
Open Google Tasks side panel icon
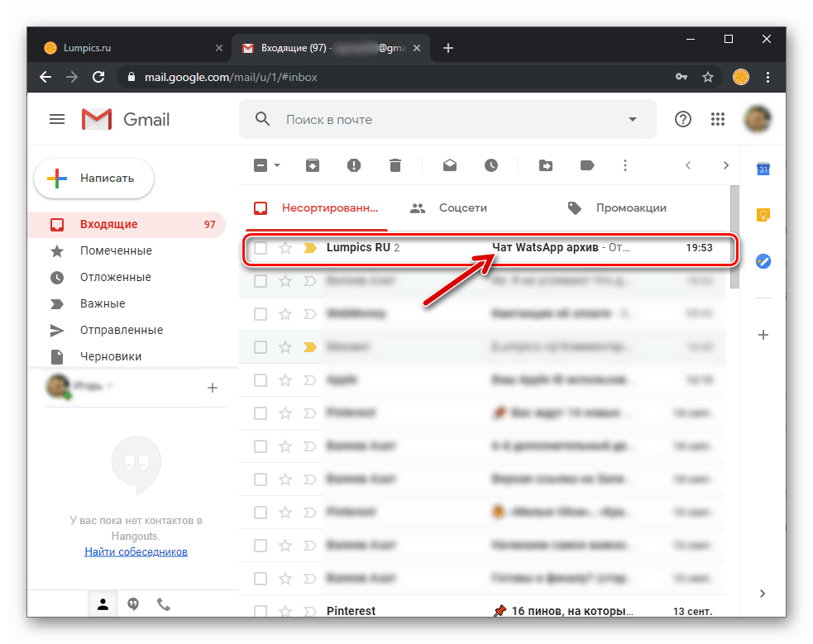pyautogui.click(x=763, y=261)
